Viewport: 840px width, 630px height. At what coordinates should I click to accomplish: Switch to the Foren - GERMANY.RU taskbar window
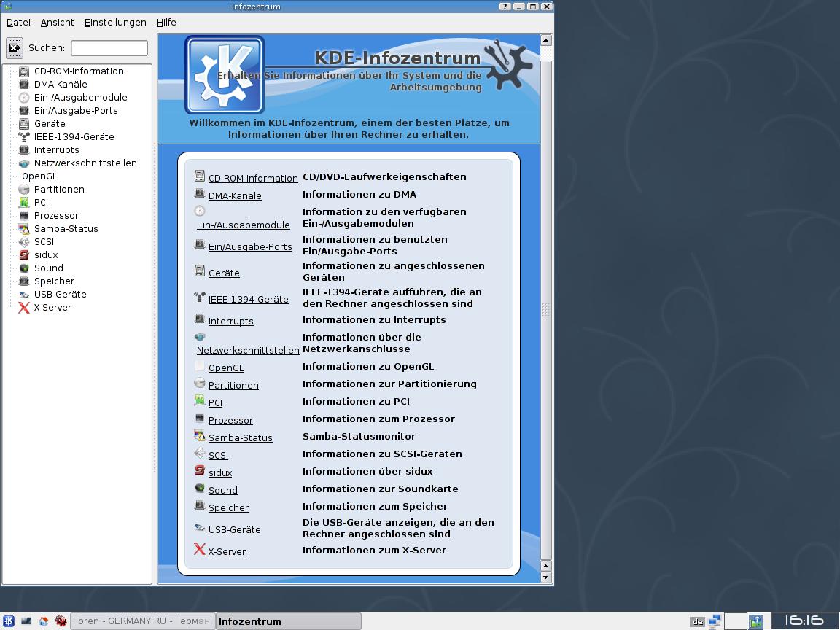click(x=142, y=621)
